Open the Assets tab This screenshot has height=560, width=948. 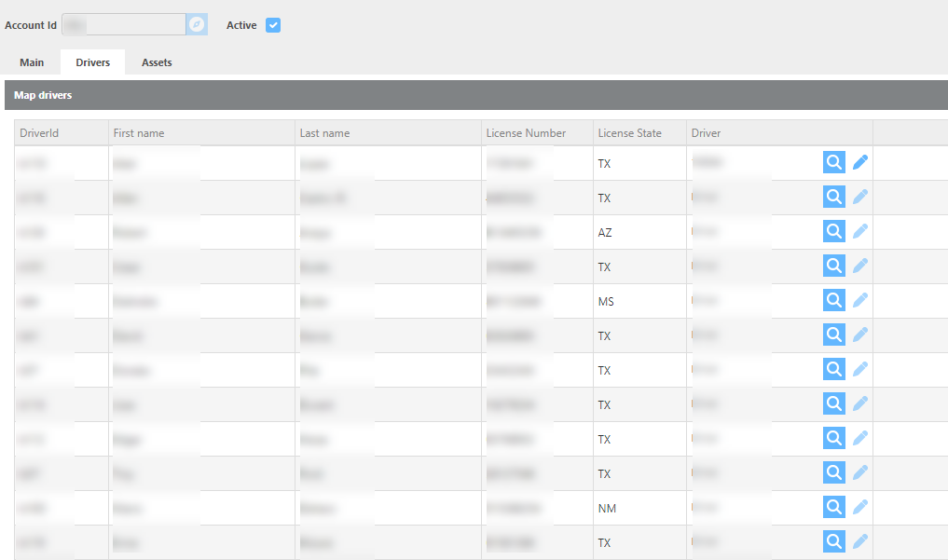tap(157, 62)
